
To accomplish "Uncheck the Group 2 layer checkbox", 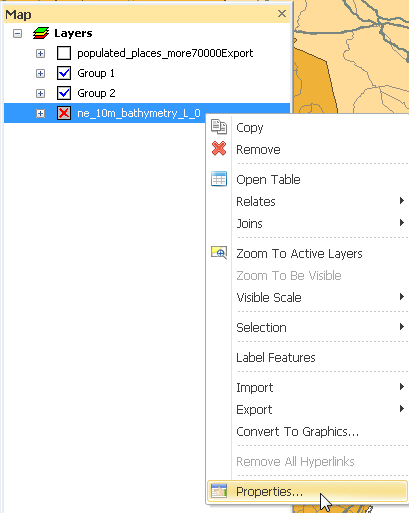I will (x=64, y=93).
